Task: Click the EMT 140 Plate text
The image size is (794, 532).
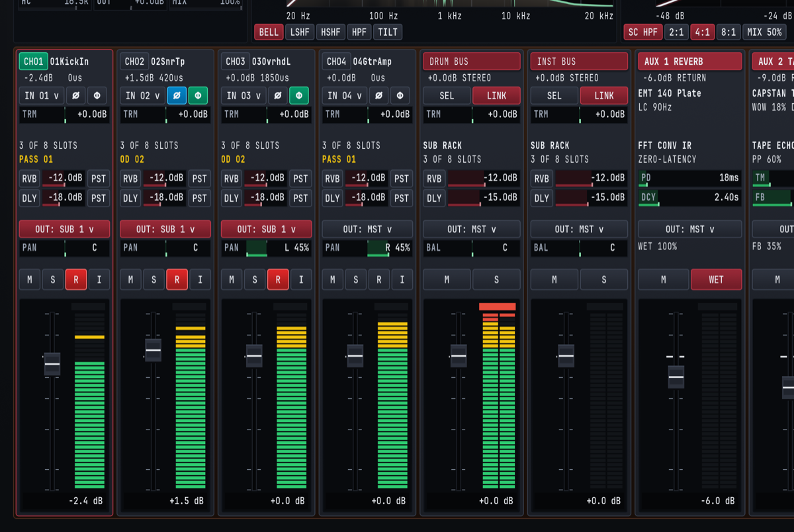Action: click(670, 93)
